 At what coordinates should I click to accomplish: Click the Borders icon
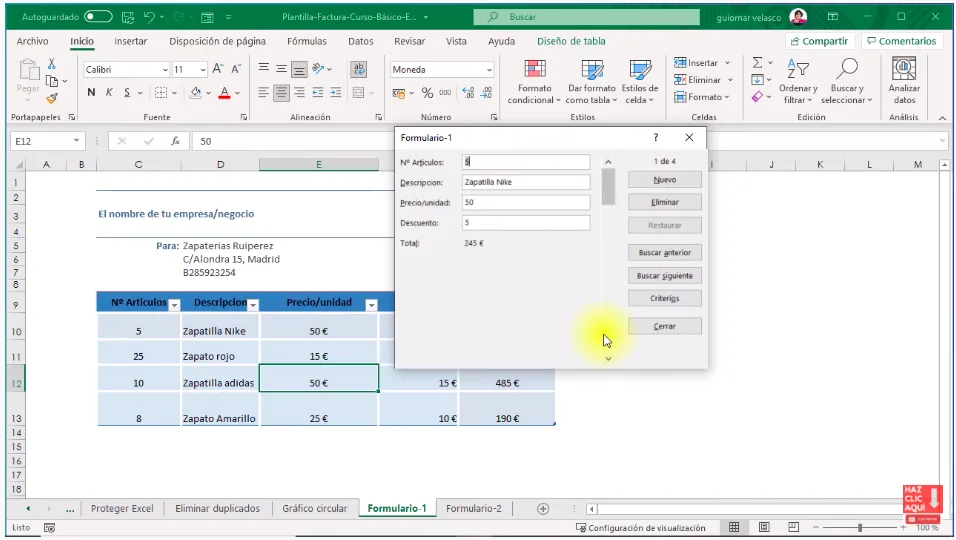pyautogui.click(x=160, y=93)
